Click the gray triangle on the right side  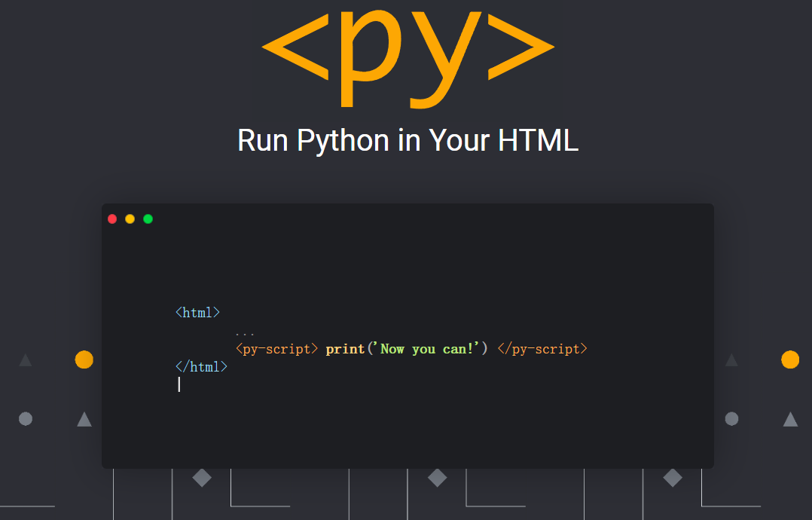(x=791, y=418)
